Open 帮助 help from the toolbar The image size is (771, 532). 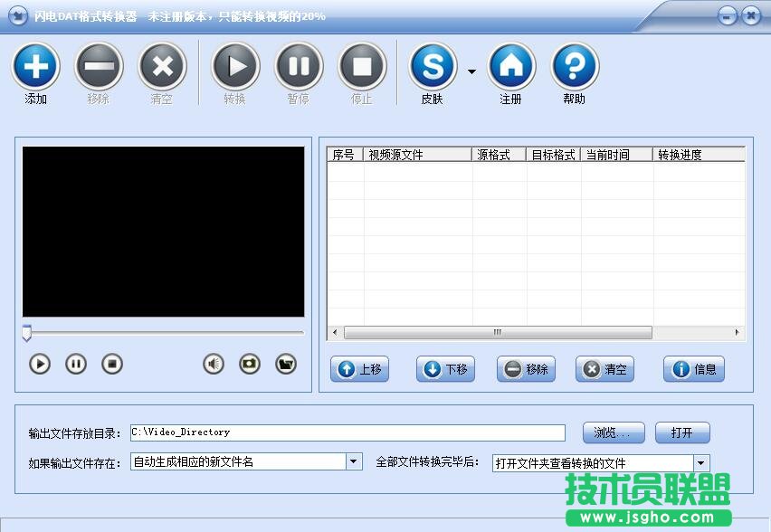(x=575, y=65)
